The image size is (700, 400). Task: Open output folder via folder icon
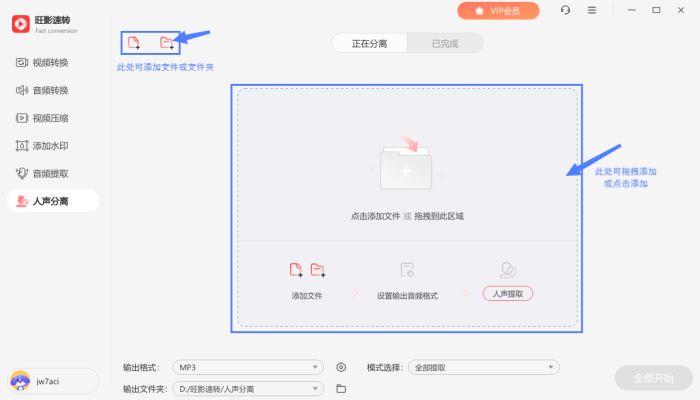341,388
